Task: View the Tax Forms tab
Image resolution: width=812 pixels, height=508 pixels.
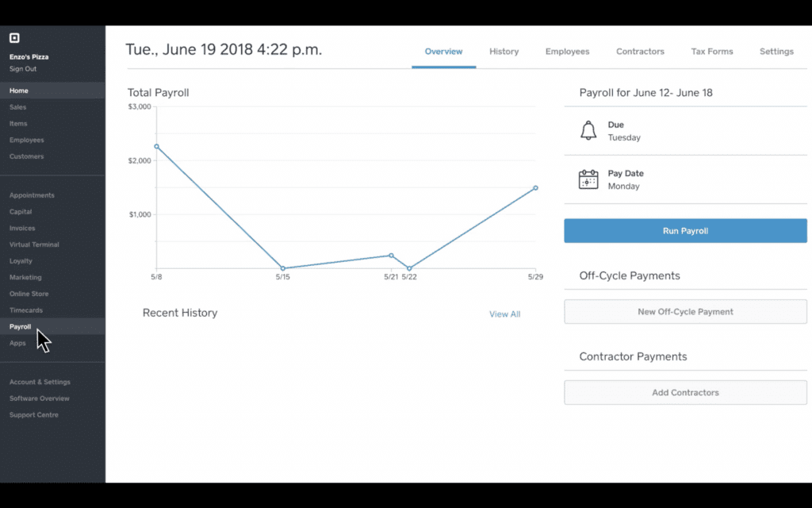Action: point(711,51)
